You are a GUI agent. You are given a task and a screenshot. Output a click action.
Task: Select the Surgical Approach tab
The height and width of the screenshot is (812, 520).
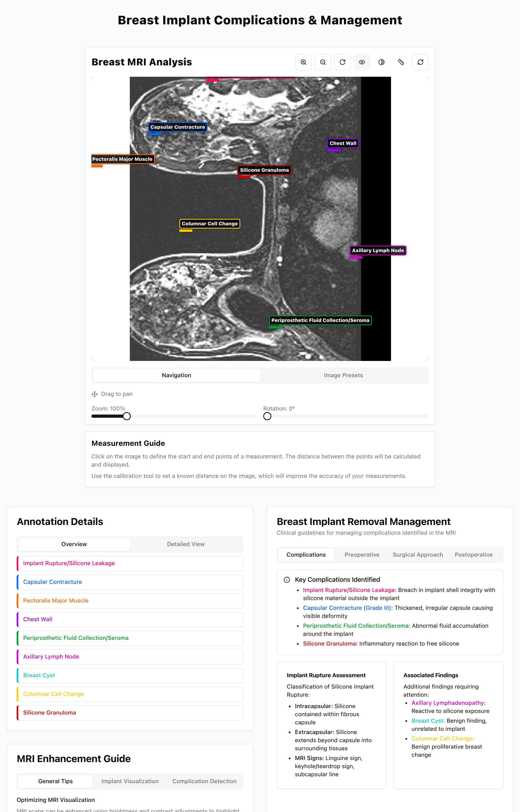[418, 555]
